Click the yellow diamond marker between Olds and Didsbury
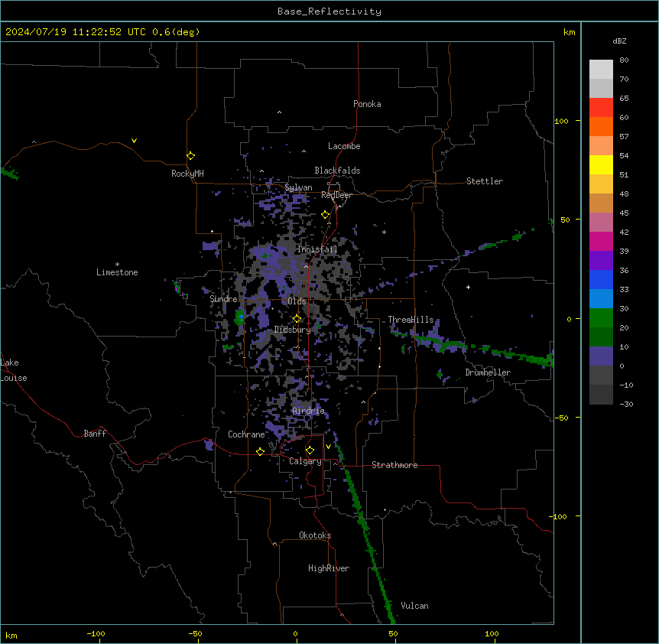This screenshot has width=659, height=644. (297, 319)
